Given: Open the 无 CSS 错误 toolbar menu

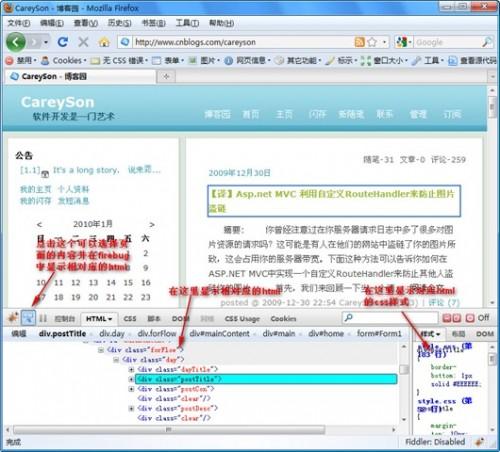Looking at the screenshot, I should 119,60.
